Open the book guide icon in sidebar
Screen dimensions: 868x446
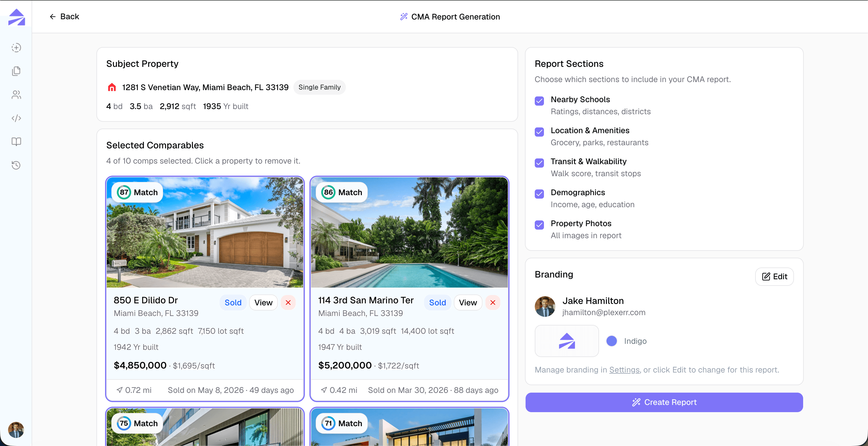16,141
